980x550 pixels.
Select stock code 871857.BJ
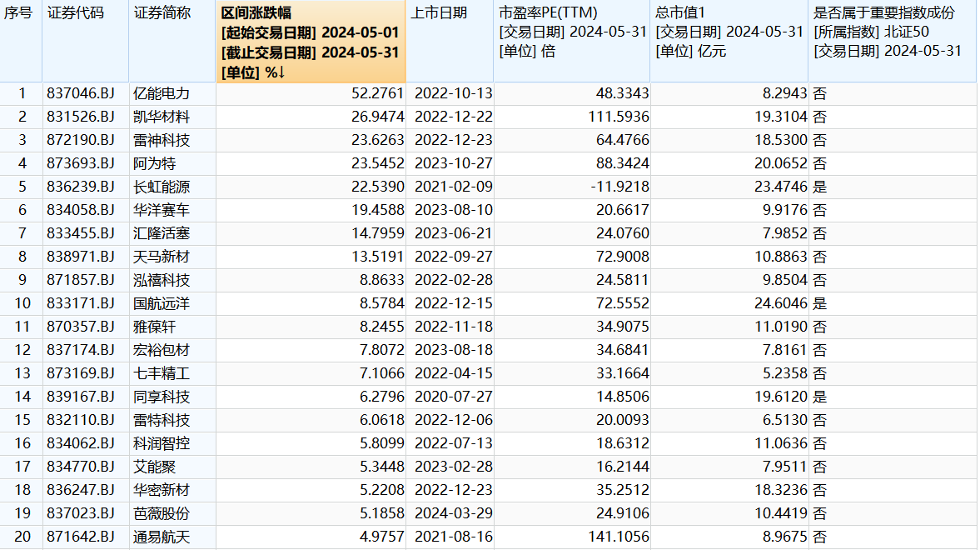[x=81, y=280]
